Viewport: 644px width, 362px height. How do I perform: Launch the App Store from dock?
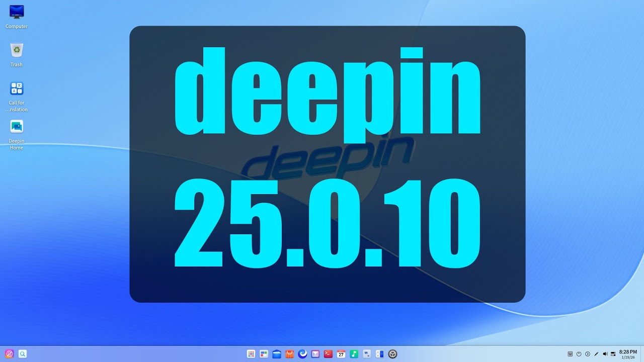click(x=289, y=354)
